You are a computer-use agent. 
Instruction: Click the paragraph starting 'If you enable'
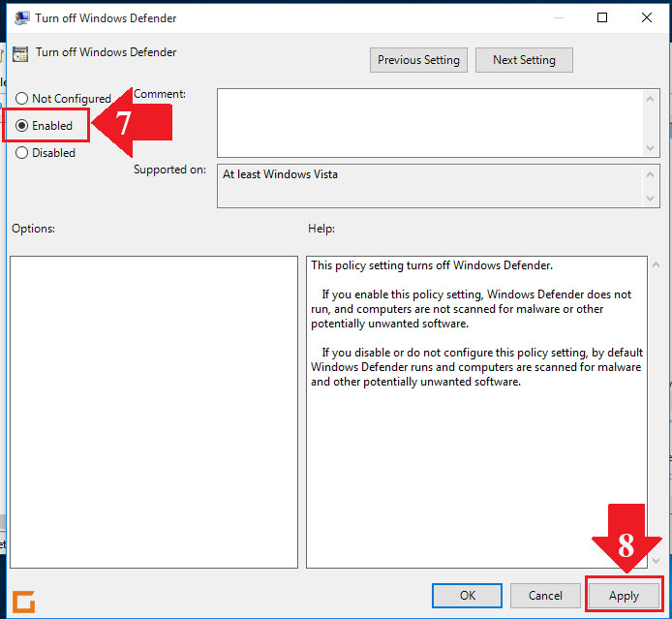click(x=472, y=309)
